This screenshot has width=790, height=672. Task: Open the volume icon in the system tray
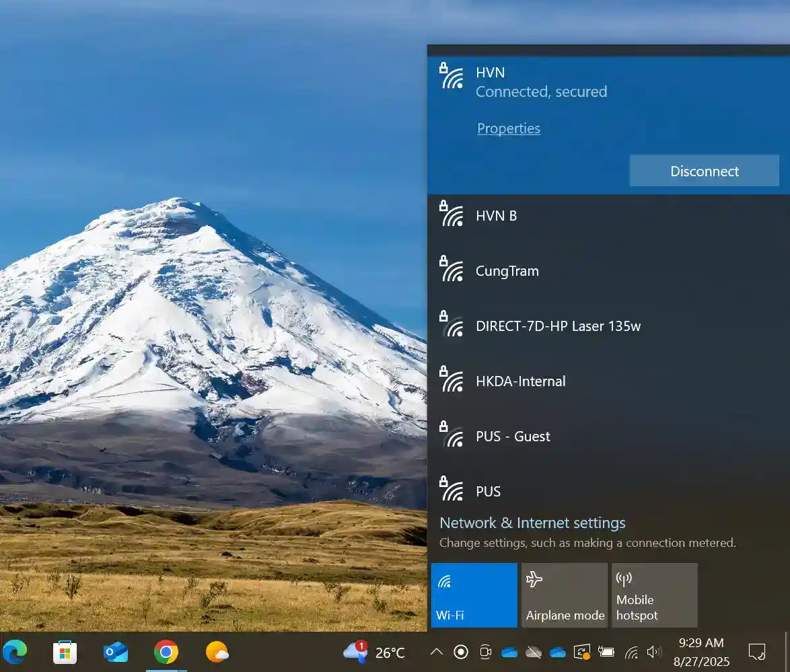click(x=654, y=652)
